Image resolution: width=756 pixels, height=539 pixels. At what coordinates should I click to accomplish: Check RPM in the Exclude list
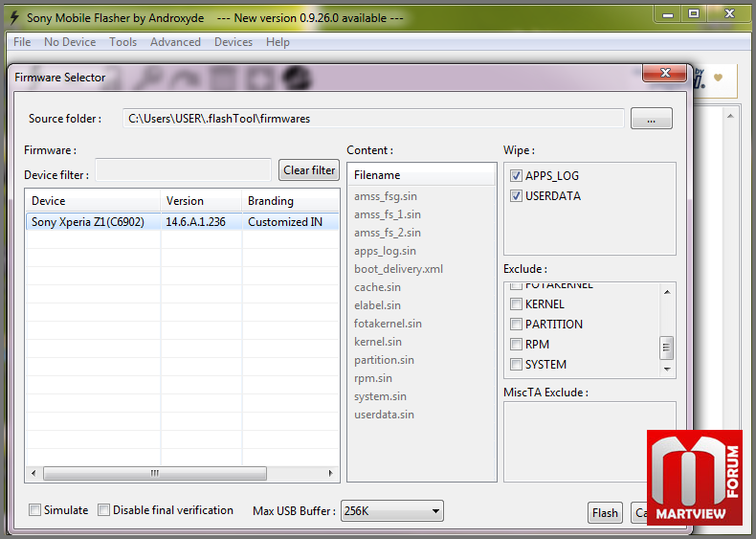pyautogui.click(x=516, y=345)
